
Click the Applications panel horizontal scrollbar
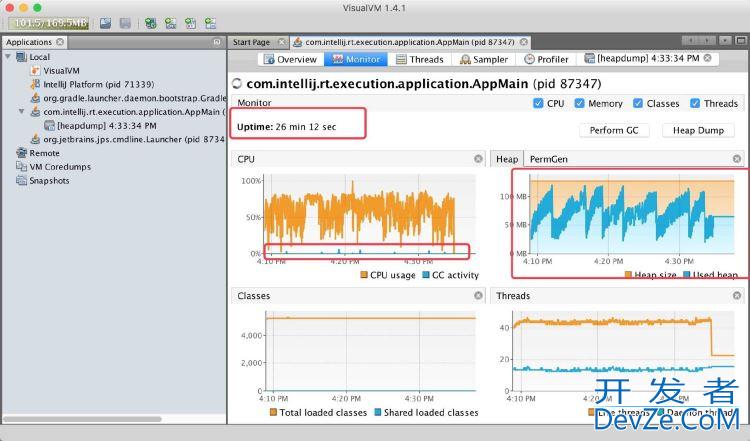83,419
